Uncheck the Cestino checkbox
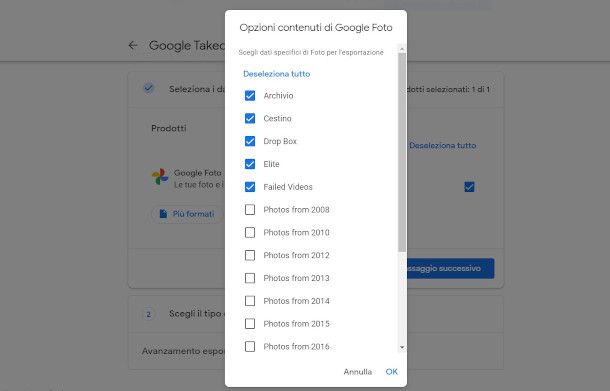Screen dimensions: 610x391 (x=250, y=118)
